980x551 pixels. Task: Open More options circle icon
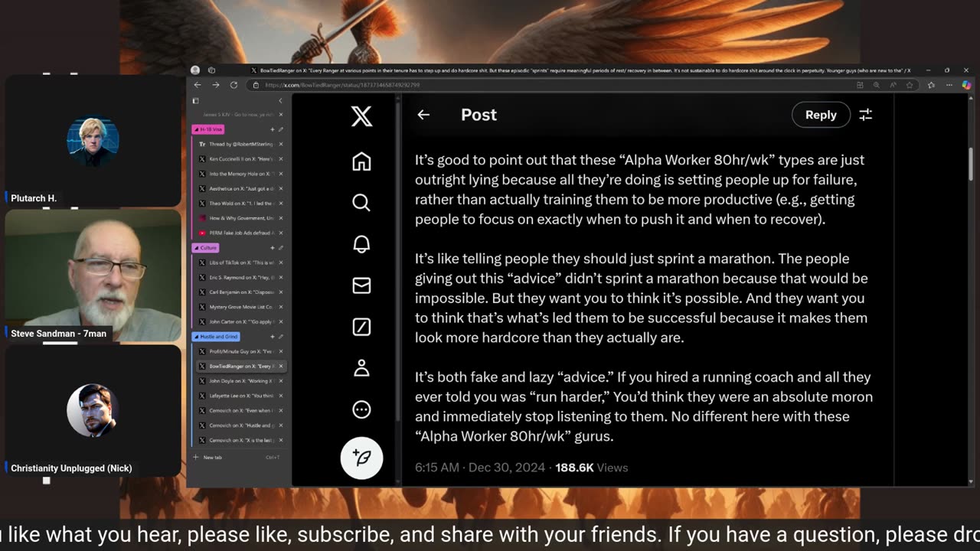click(x=361, y=409)
